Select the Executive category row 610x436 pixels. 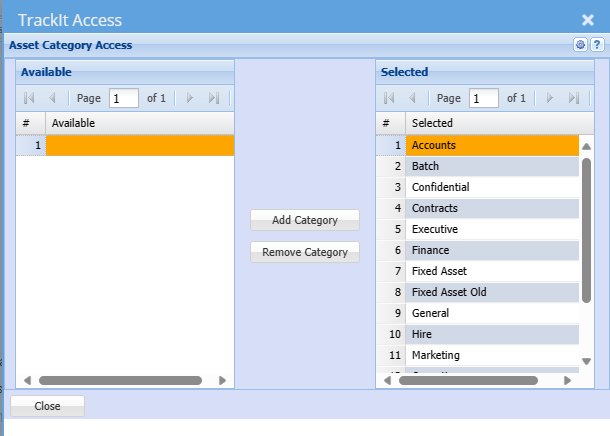[478, 229]
